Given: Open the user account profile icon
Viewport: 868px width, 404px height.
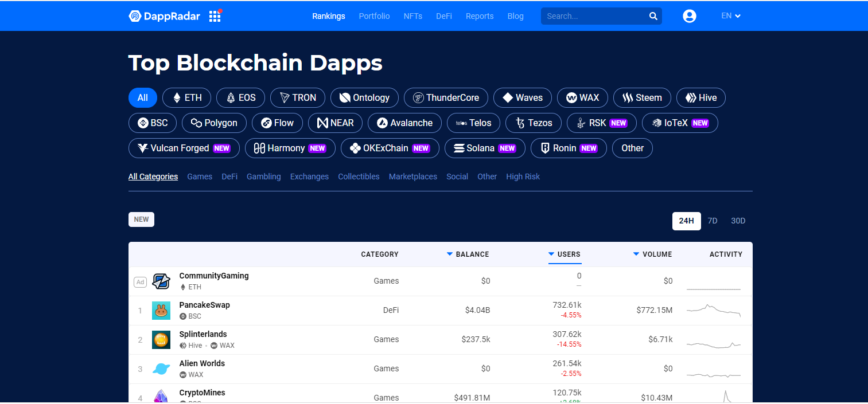Looking at the screenshot, I should 690,16.
